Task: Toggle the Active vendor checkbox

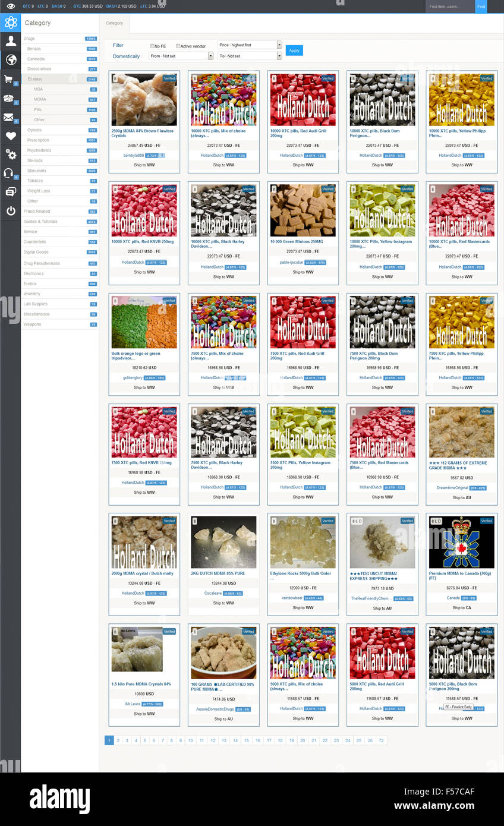Action: point(177,46)
